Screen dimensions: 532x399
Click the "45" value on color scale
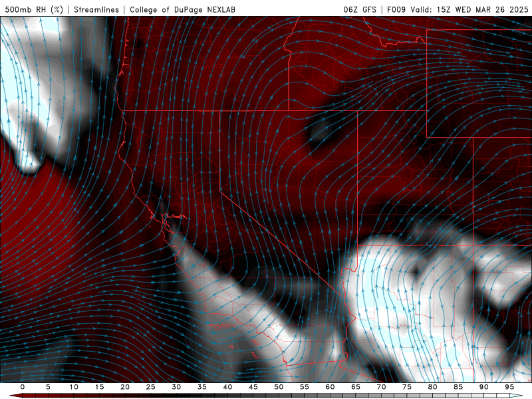[253, 387]
